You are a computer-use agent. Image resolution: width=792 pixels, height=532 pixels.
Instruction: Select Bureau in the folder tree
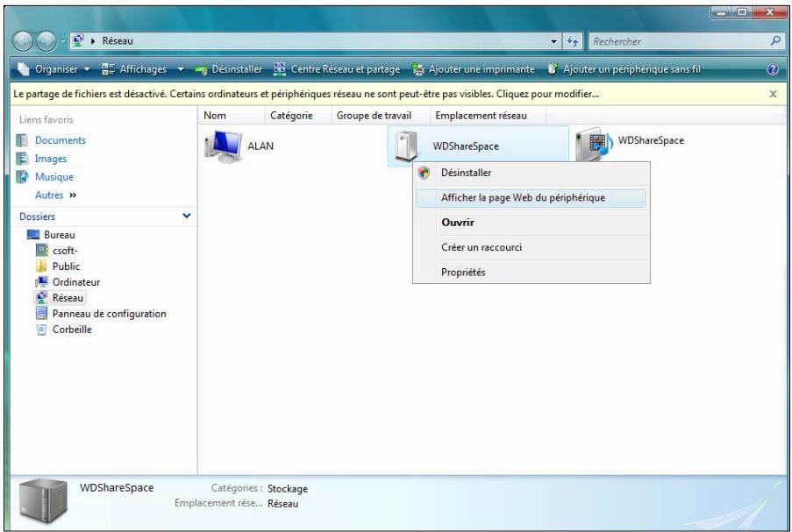[x=59, y=235]
